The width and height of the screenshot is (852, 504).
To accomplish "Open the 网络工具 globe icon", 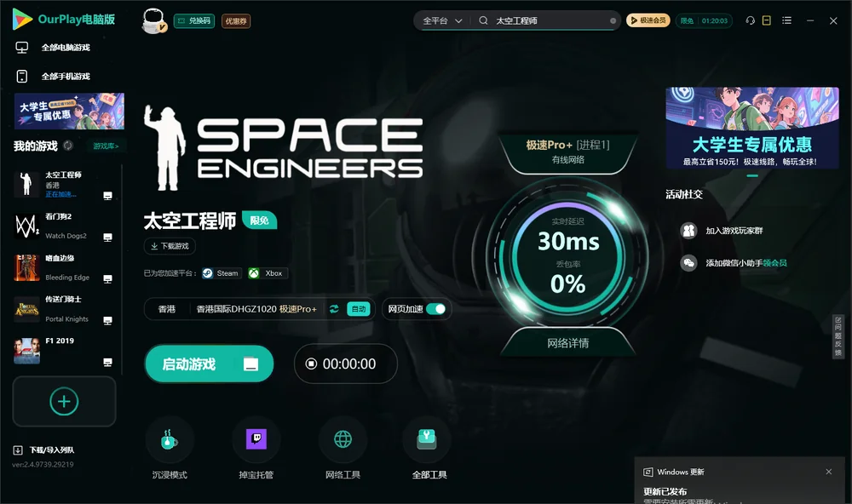I will pos(343,439).
